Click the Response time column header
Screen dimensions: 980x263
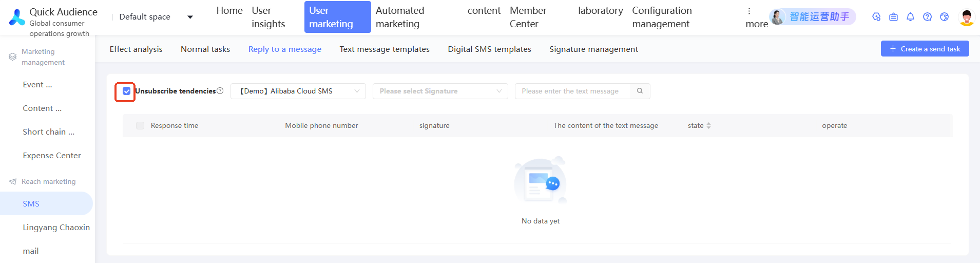(175, 125)
